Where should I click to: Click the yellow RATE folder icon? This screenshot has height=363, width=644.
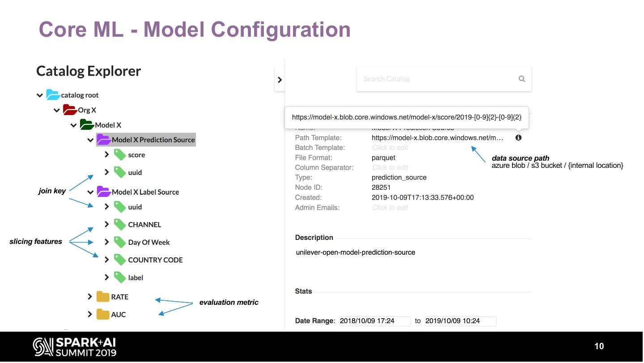click(103, 297)
